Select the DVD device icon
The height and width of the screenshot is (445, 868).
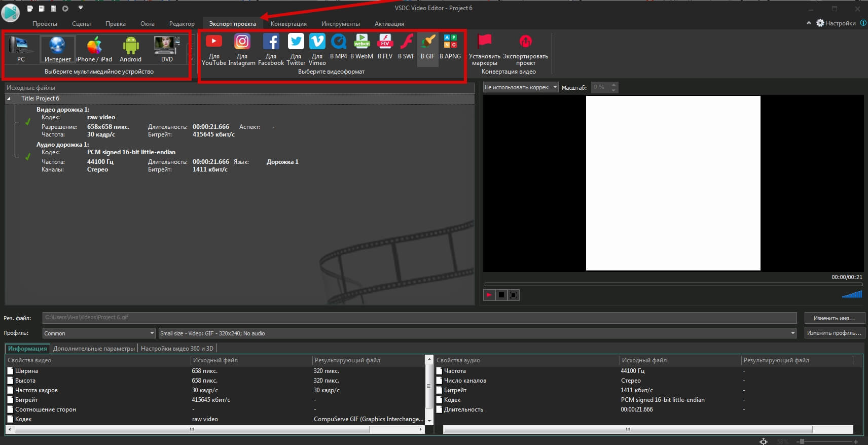tap(167, 47)
